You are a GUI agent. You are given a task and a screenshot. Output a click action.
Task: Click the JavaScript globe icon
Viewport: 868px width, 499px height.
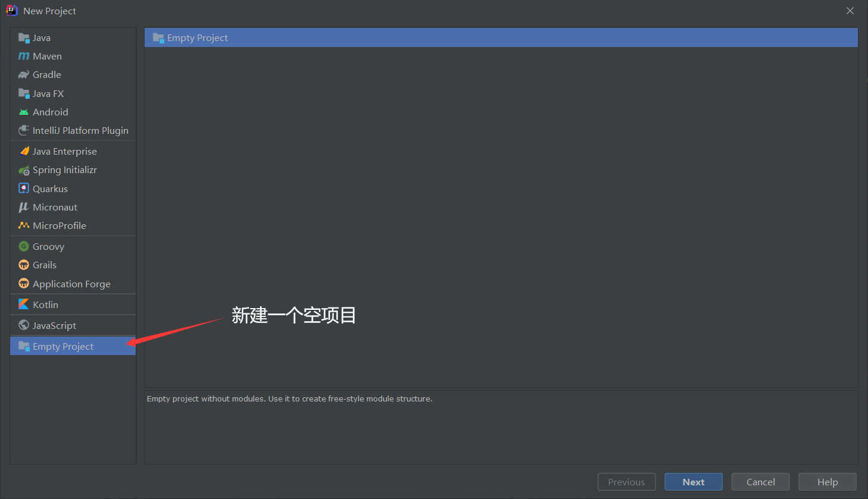click(x=24, y=325)
